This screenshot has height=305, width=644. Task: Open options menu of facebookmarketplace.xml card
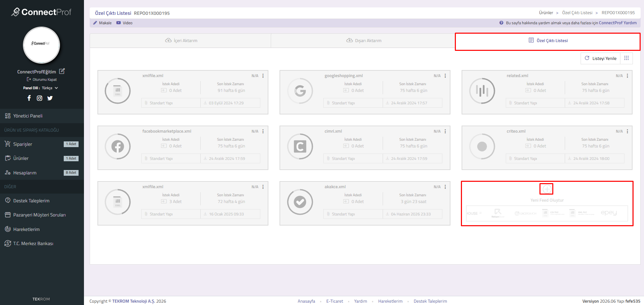pyautogui.click(x=263, y=131)
